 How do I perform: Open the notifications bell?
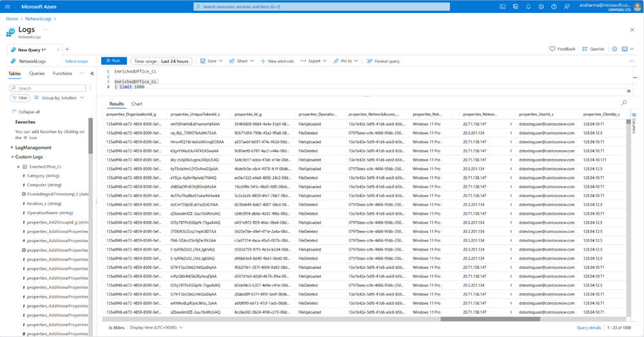click(x=528, y=6)
